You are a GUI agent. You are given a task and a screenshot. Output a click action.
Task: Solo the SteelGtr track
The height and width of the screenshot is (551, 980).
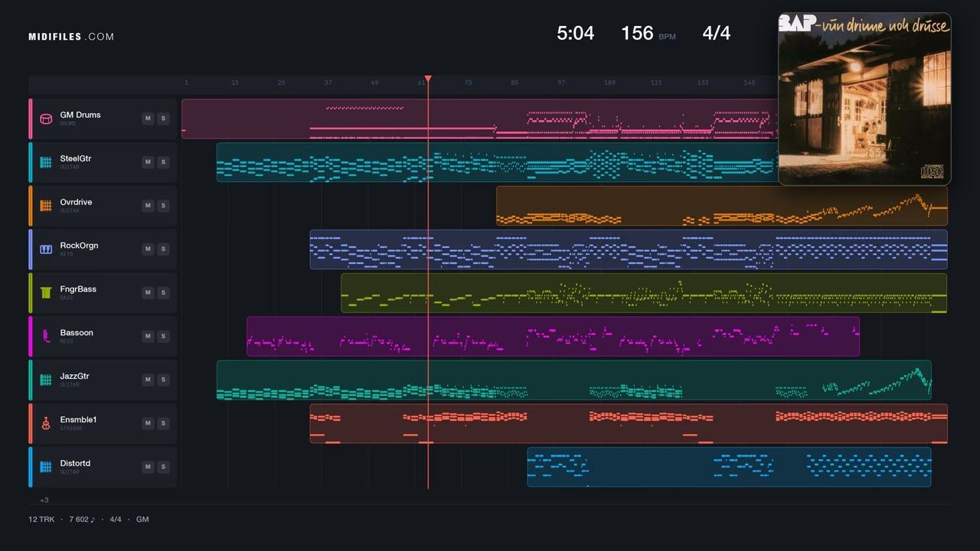coord(163,162)
